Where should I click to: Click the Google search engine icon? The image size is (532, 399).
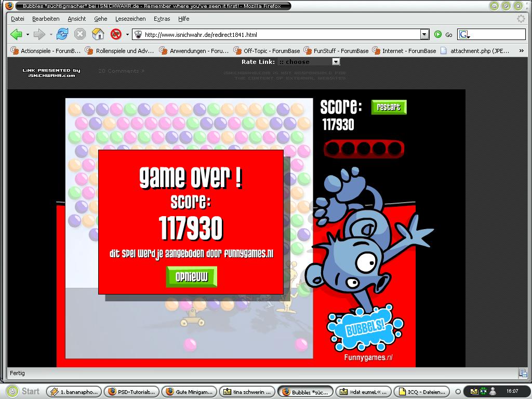(x=464, y=34)
